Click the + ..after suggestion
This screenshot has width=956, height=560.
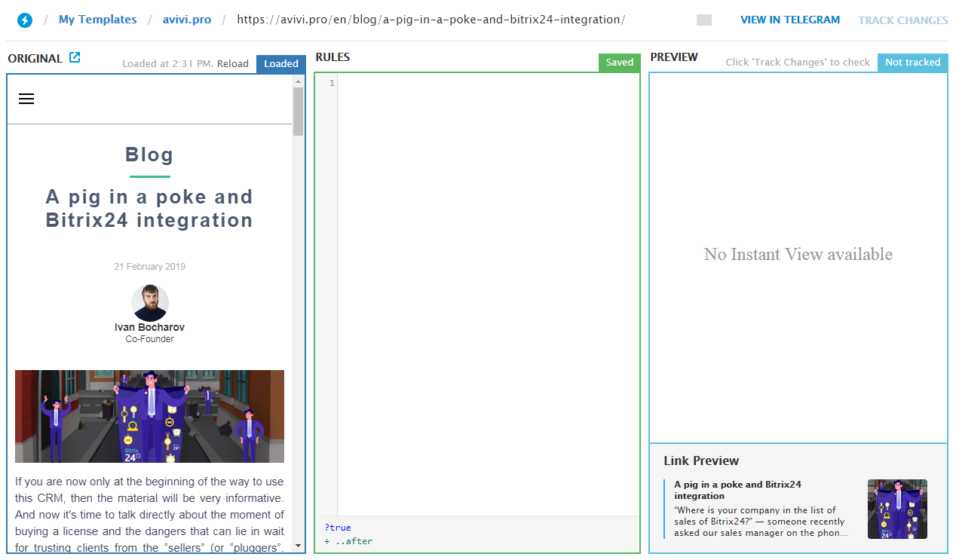coord(348,541)
